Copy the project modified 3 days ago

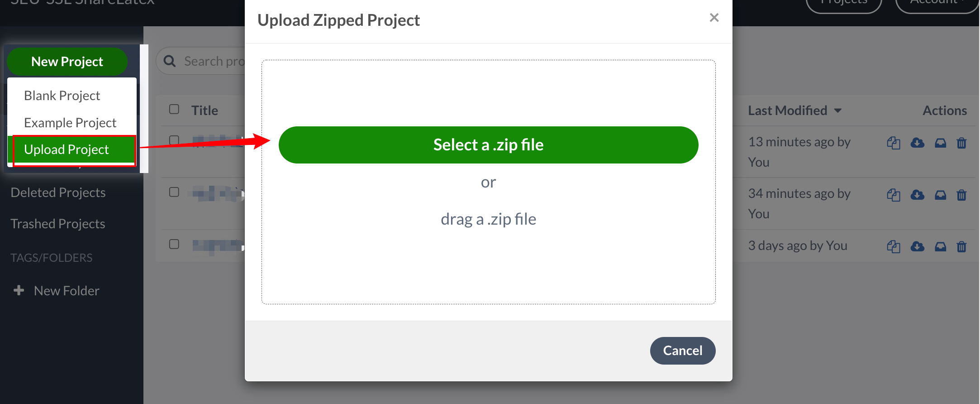(893, 246)
